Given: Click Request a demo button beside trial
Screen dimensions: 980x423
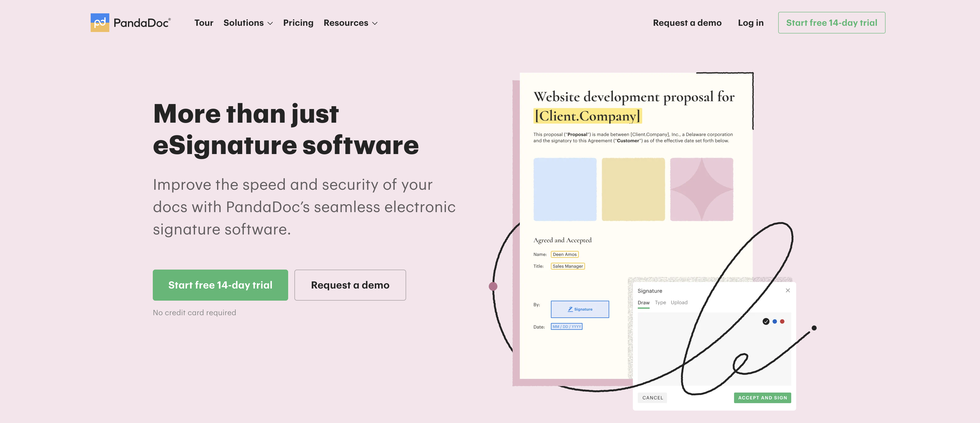Looking at the screenshot, I should (350, 285).
